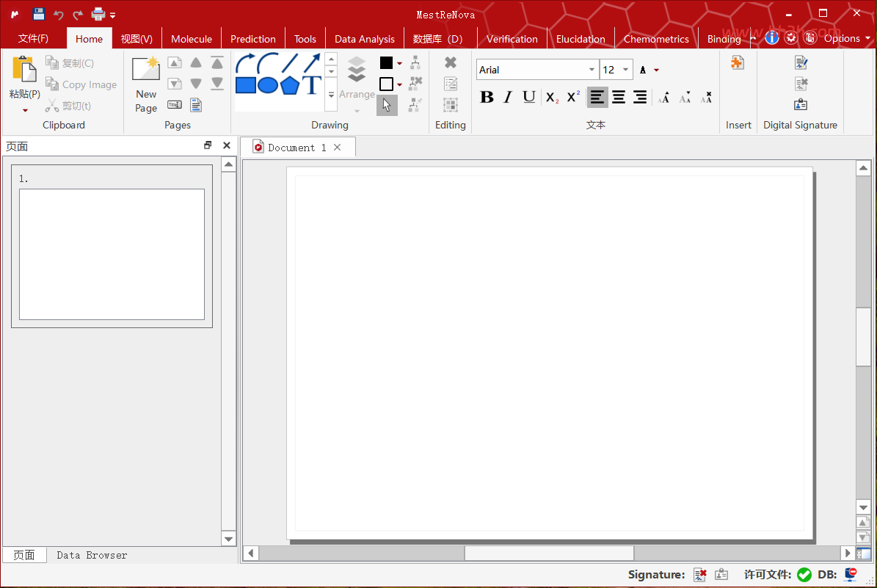Screen dimensions: 877x588
Task: Set text alignment to right
Action: click(640, 97)
